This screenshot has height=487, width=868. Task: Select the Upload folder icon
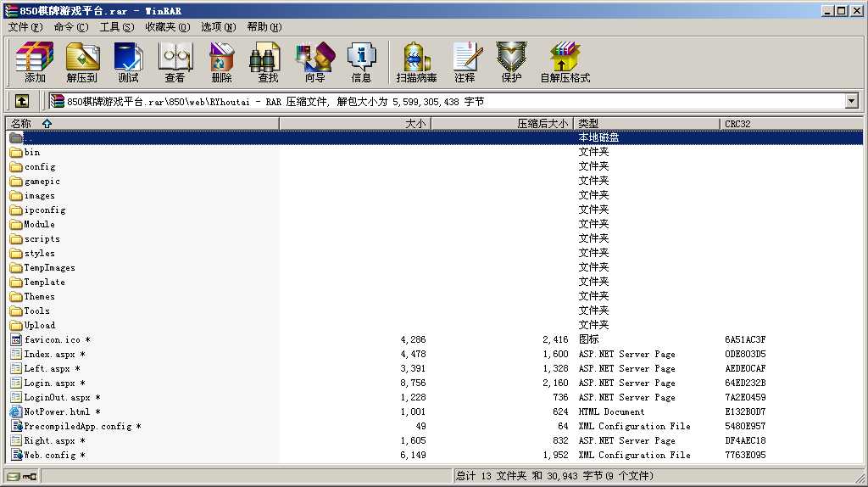click(x=16, y=325)
